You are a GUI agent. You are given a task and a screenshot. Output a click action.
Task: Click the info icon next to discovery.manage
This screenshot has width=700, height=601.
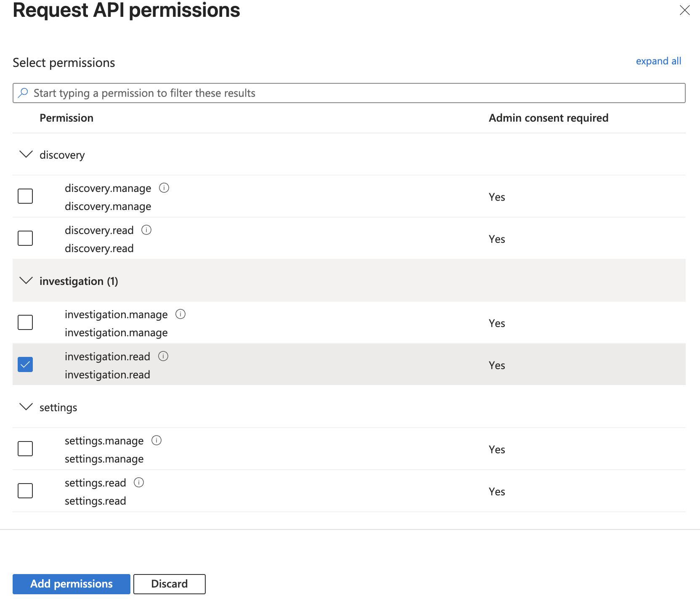click(x=164, y=188)
